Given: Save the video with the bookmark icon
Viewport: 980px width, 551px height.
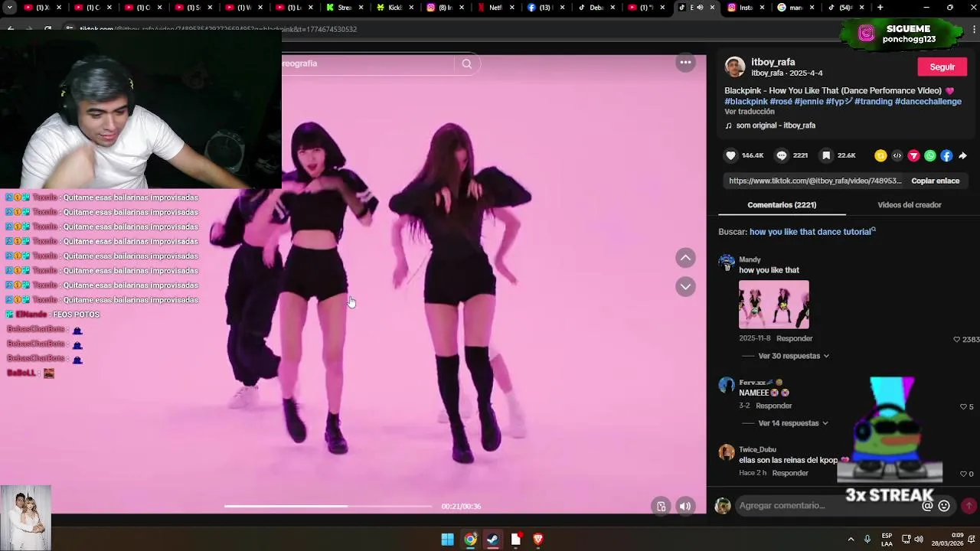Looking at the screenshot, I should 826,155.
